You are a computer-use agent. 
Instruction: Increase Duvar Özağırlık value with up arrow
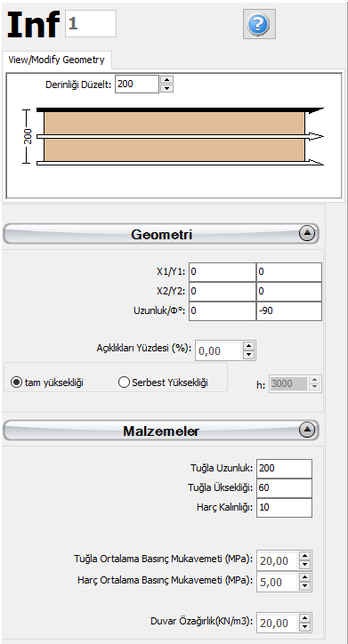304,619
